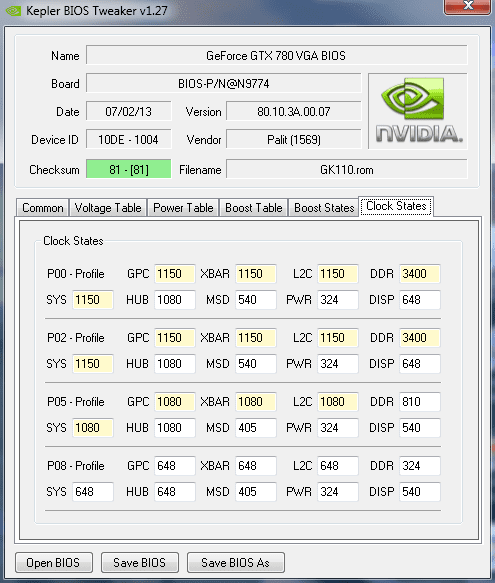Open the Voltage Table tab
Viewport: 495px width, 583px height.
pyautogui.click(x=108, y=207)
